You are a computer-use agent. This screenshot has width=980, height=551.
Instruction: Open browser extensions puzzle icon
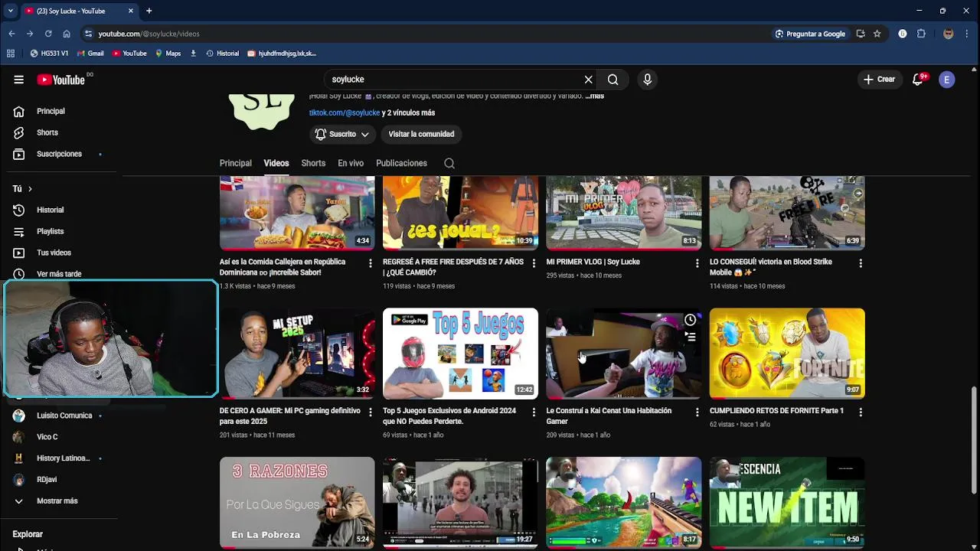tap(921, 34)
